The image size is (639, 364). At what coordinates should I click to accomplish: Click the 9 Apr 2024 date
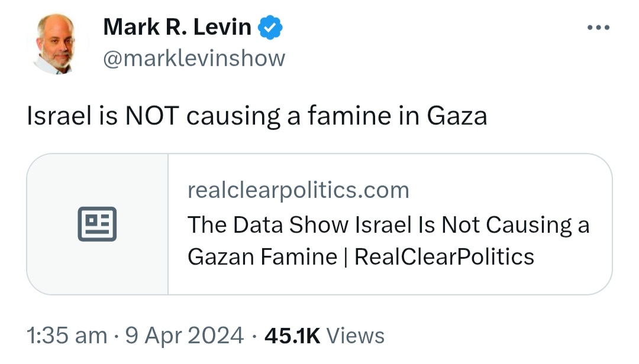(184, 336)
